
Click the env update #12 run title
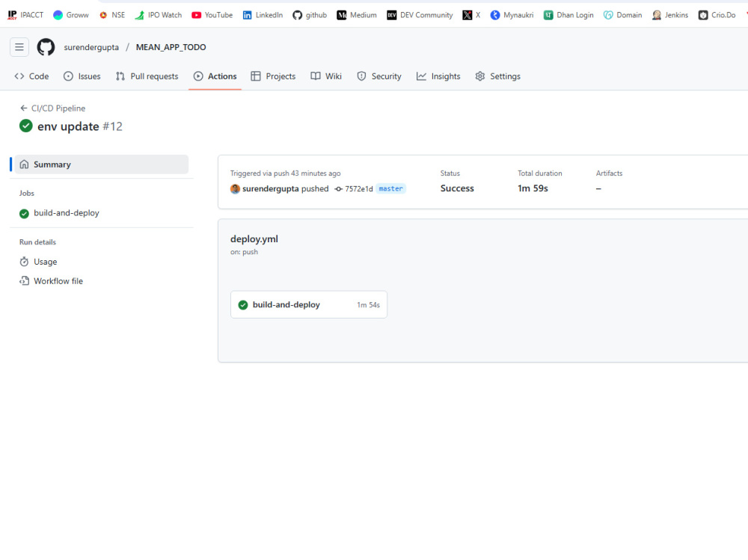pyautogui.click(x=80, y=126)
